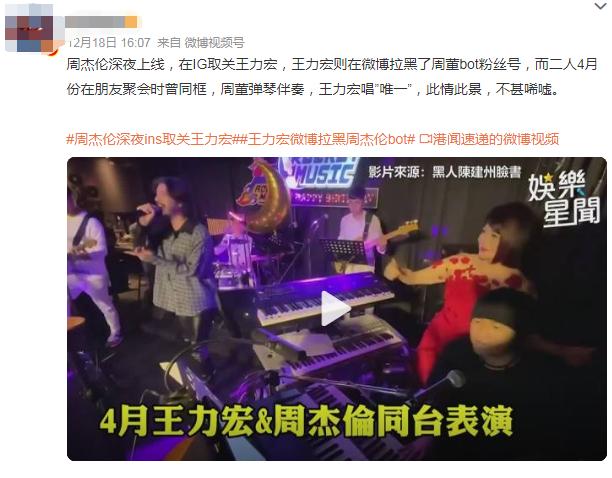Click the orange verified badge on avatar

point(52,51)
